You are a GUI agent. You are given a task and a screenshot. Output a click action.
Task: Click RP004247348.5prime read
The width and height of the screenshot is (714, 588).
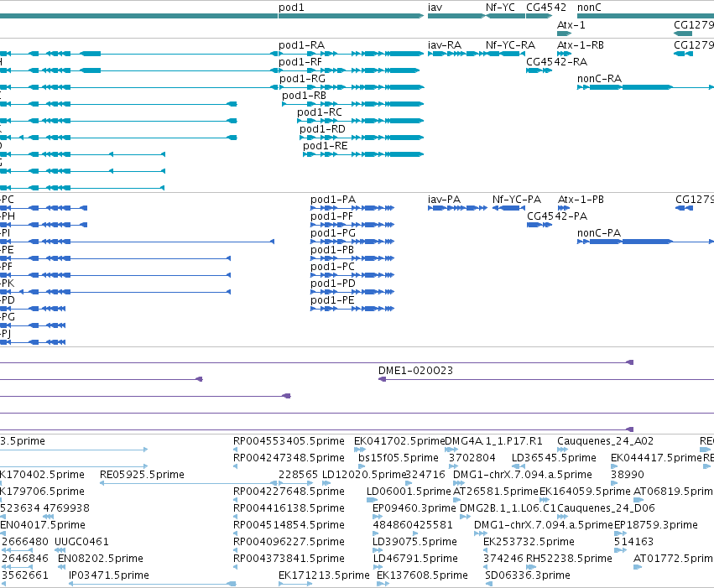point(236,466)
